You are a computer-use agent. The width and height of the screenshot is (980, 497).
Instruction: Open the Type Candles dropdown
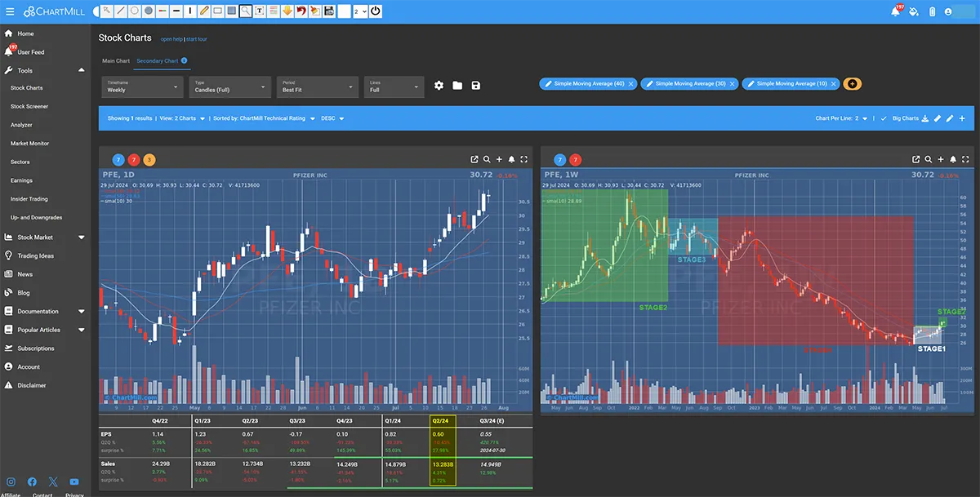click(230, 87)
